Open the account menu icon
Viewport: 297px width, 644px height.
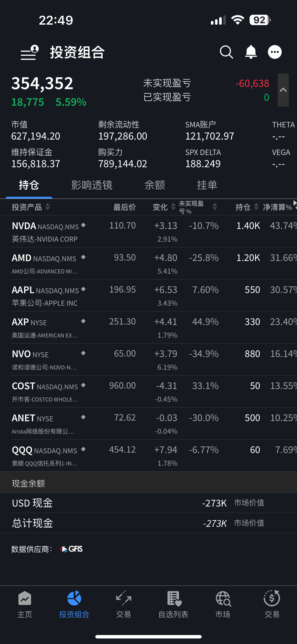pyautogui.click(x=29, y=53)
